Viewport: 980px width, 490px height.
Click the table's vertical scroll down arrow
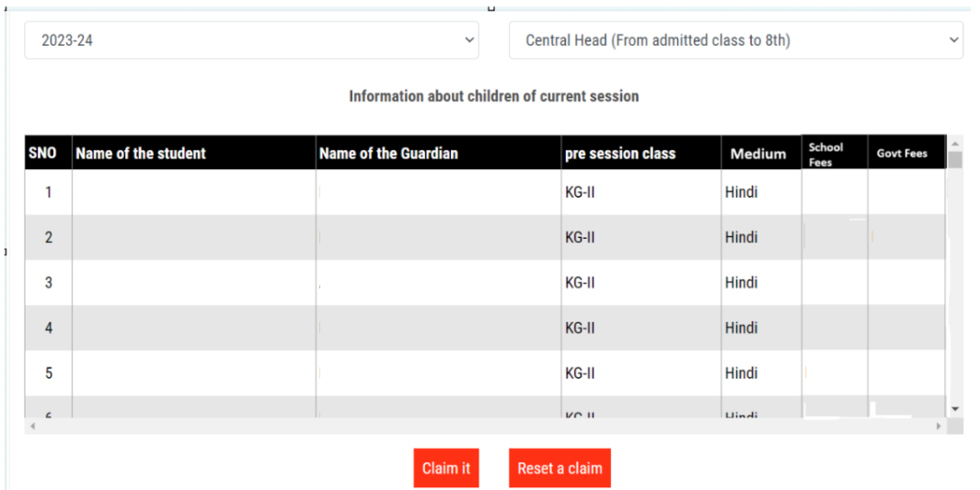[x=955, y=408]
